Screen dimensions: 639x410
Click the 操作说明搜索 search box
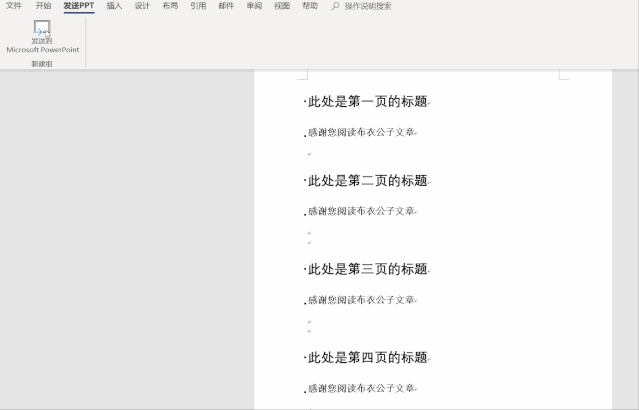(368, 6)
